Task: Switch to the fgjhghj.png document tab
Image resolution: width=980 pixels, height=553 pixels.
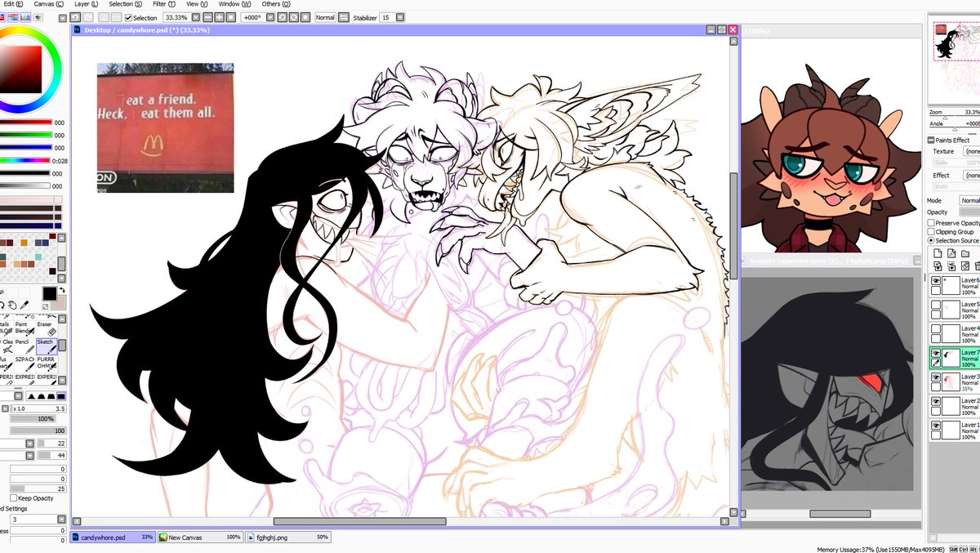Action: (288, 537)
